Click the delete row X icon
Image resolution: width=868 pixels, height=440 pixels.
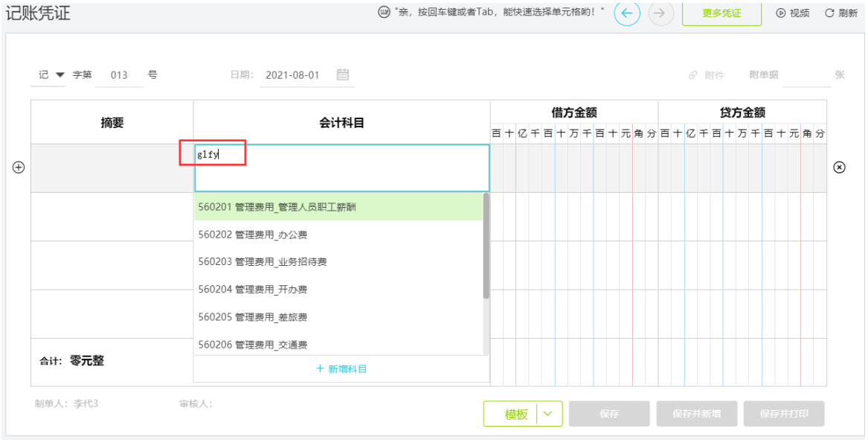839,168
